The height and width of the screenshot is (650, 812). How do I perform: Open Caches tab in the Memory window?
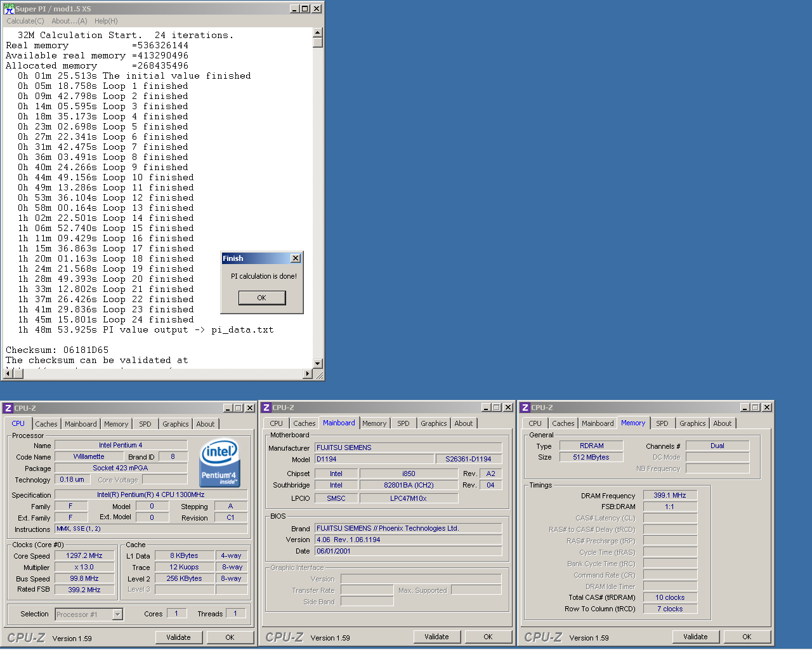click(563, 423)
